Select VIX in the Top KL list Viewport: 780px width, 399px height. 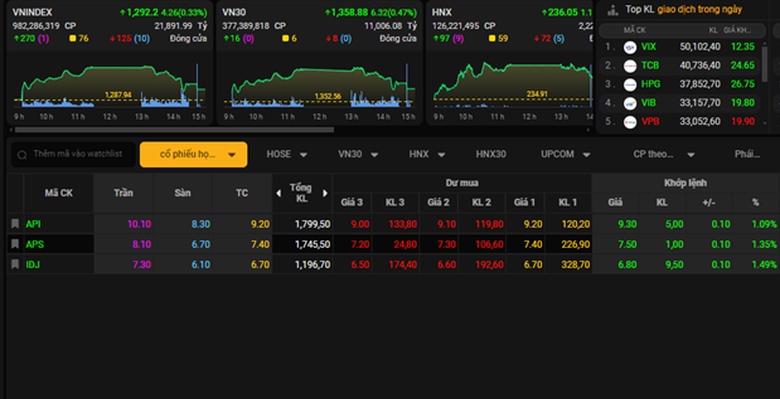(x=649, y=47)
